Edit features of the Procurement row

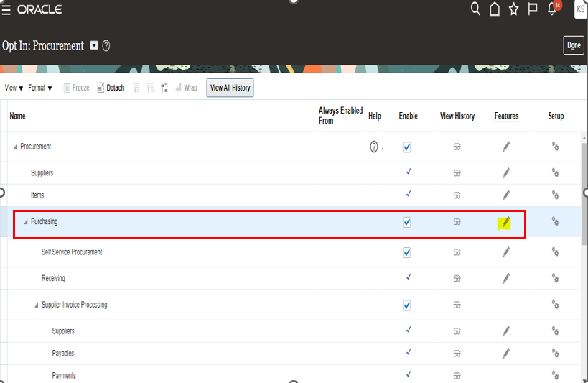506,147
